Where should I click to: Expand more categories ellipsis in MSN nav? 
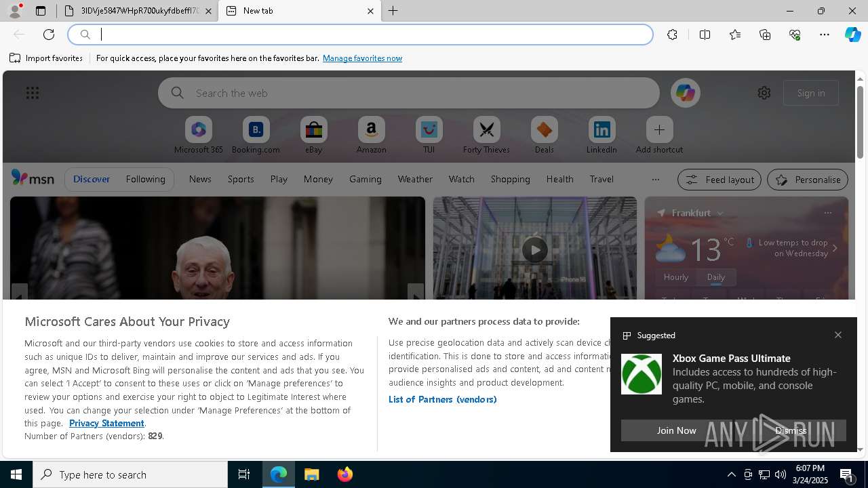(x=655, y=180)
